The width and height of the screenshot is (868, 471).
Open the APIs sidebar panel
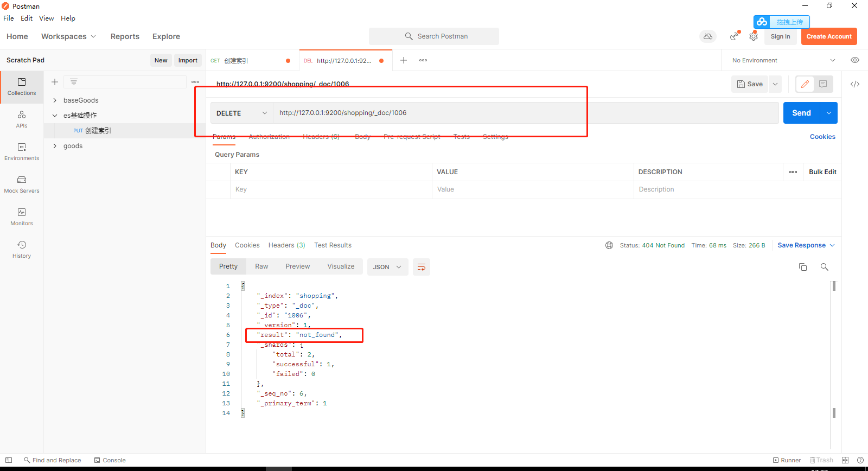coord(22,119)
